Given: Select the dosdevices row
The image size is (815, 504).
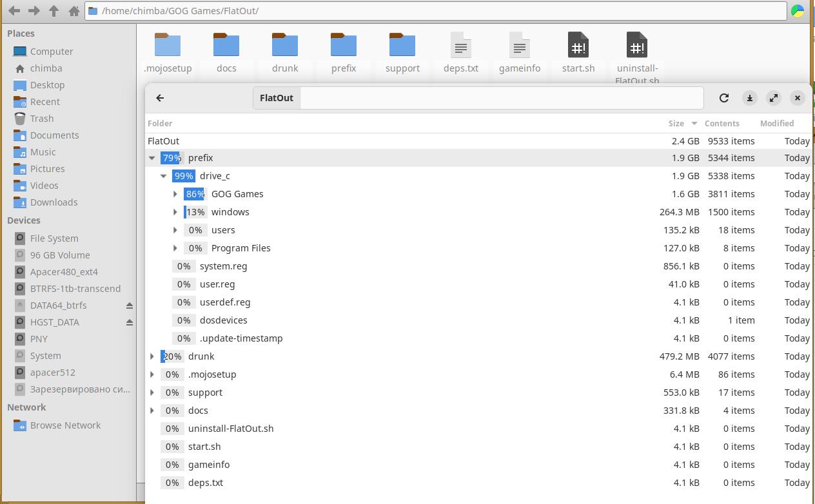Looking at the screenshot, I should (x=478, y=320).
